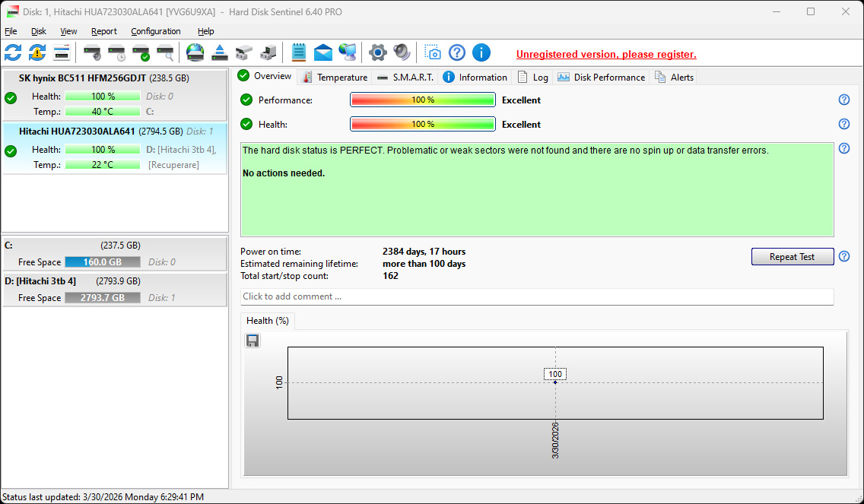Open the Report menu
Screen dimensions: 864x504
tap(104, 31)
